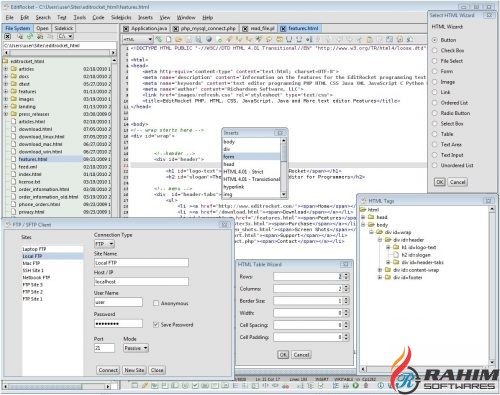The height and width of the screenshot is (395, 500).
Task: Collapse the div id=header node
Action: point(380,240)
